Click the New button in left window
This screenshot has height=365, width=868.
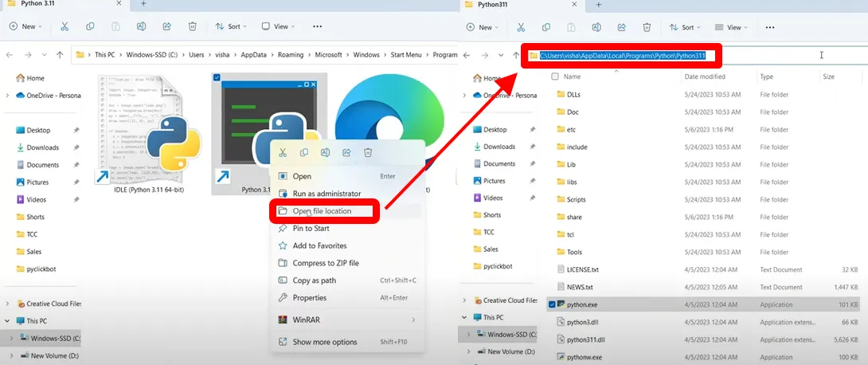[x=24, y=26]
